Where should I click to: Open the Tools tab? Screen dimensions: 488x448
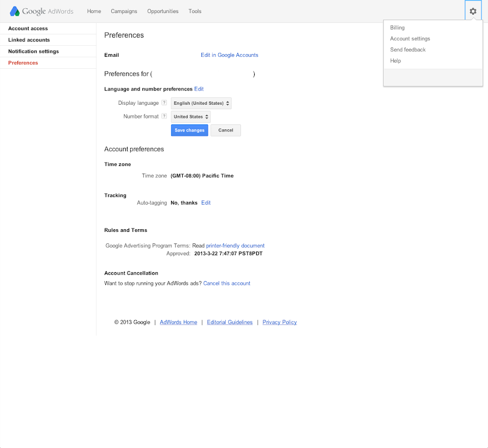pyautogui.click(x=195, y=11)
